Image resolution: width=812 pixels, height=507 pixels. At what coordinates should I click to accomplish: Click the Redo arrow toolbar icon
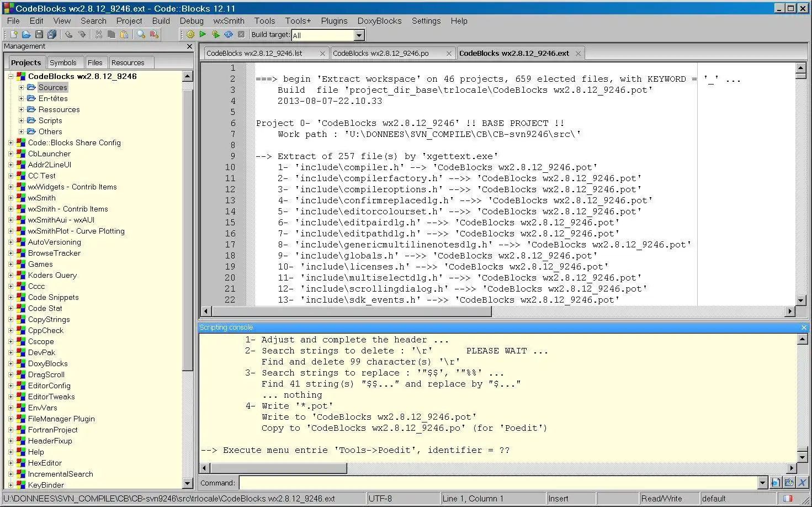82,34
